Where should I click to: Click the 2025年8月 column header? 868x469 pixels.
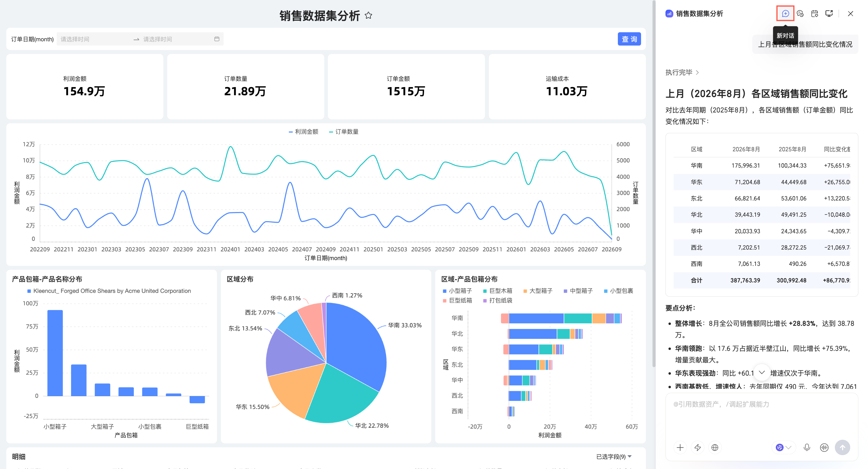(x=792, y=149)
